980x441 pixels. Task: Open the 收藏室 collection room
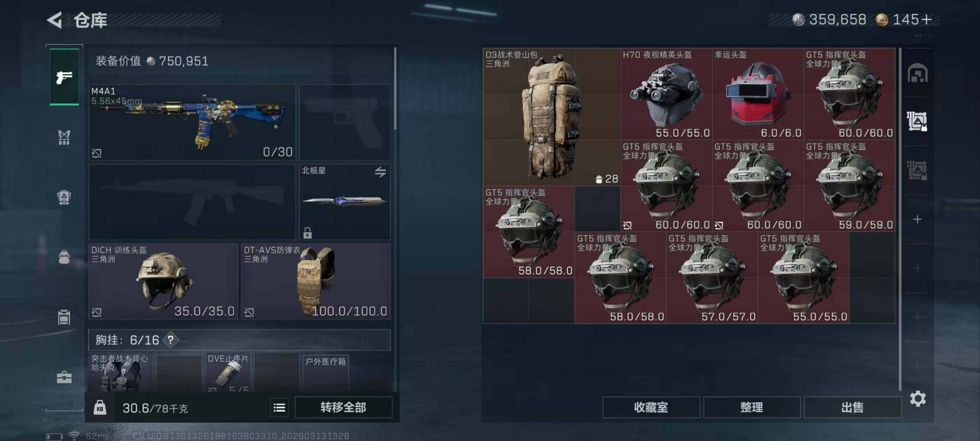click(651, 407)
